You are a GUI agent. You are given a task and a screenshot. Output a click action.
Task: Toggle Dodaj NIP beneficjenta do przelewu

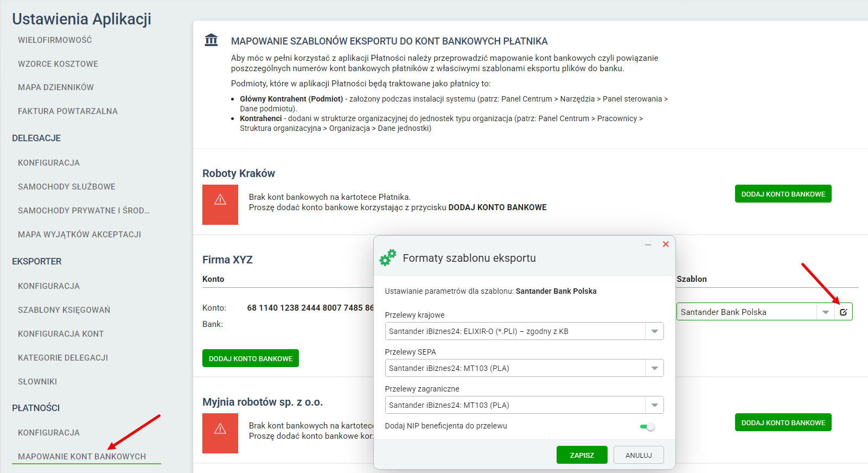[648, 427]
